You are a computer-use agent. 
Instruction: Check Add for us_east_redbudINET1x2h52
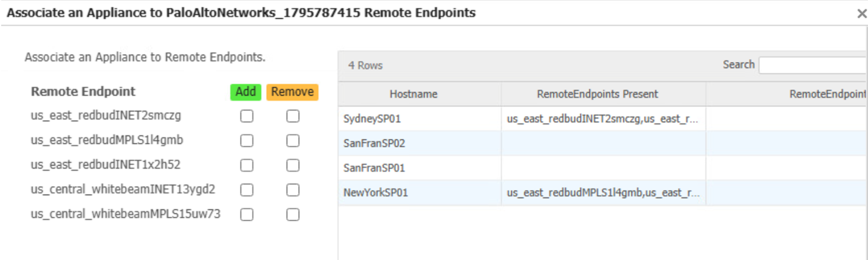pyautogui.click(x=247, y=165)
